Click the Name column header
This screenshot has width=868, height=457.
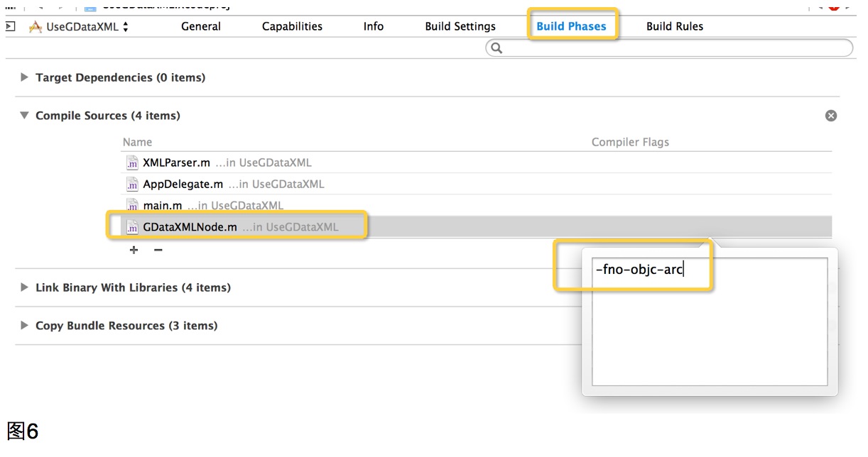(x=137, y=142)
